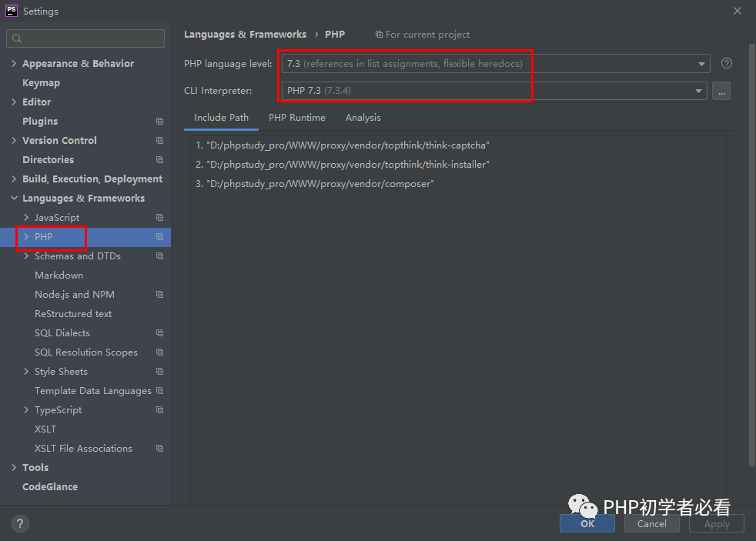Expand the Style Sheets node
This screenshot has width=756, height=541.
[x=26, y=372]
